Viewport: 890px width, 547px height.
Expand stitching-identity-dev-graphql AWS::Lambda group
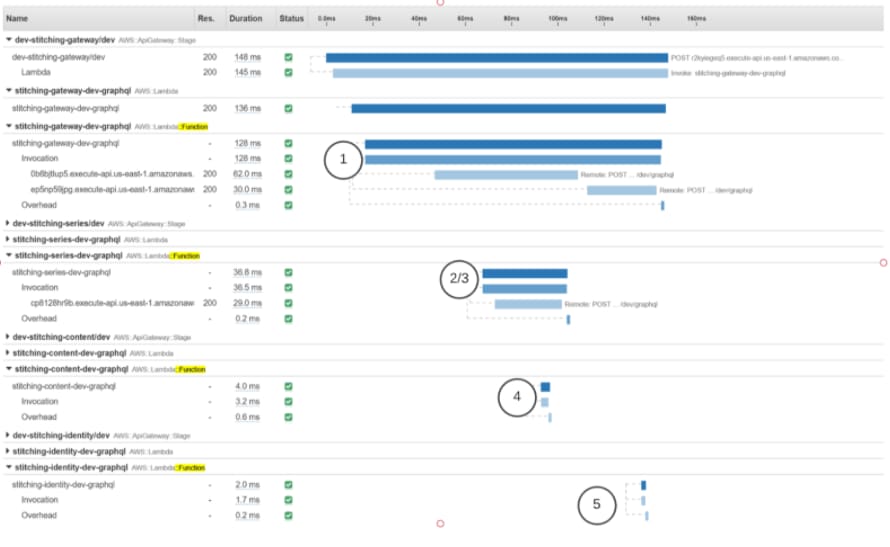coord(7,451)
